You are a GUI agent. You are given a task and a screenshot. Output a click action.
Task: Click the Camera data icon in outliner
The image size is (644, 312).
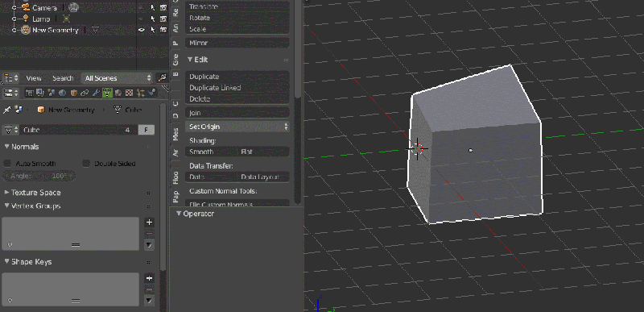[73, 7]
